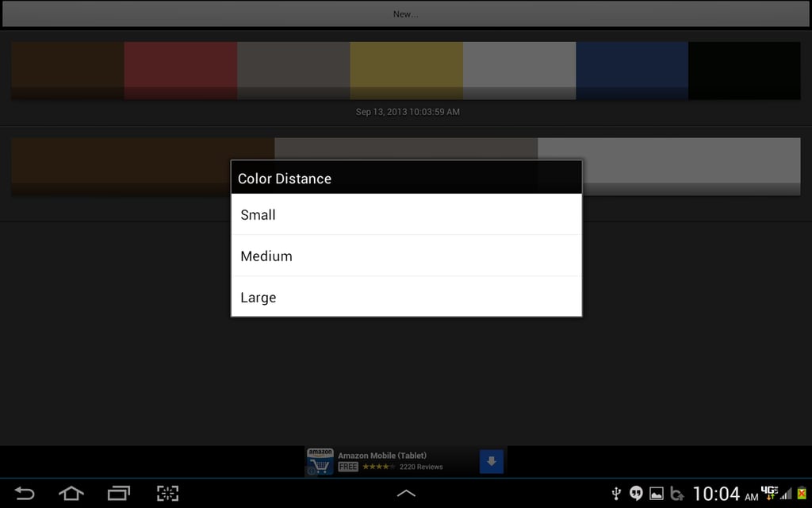Viewport: 812px width, 508px height.
Task: Open the Amazon shopping cart ad icon
Action: pyautogui.click(x=320, y=461)
